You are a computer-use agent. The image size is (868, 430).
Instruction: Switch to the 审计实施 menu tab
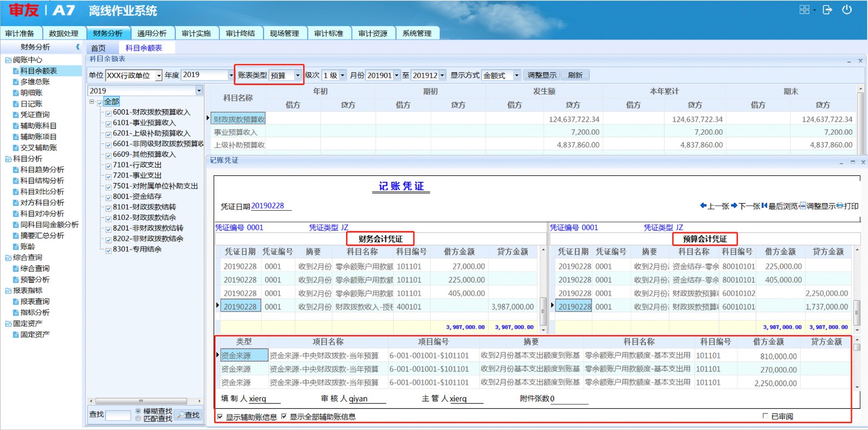point(196,34)
